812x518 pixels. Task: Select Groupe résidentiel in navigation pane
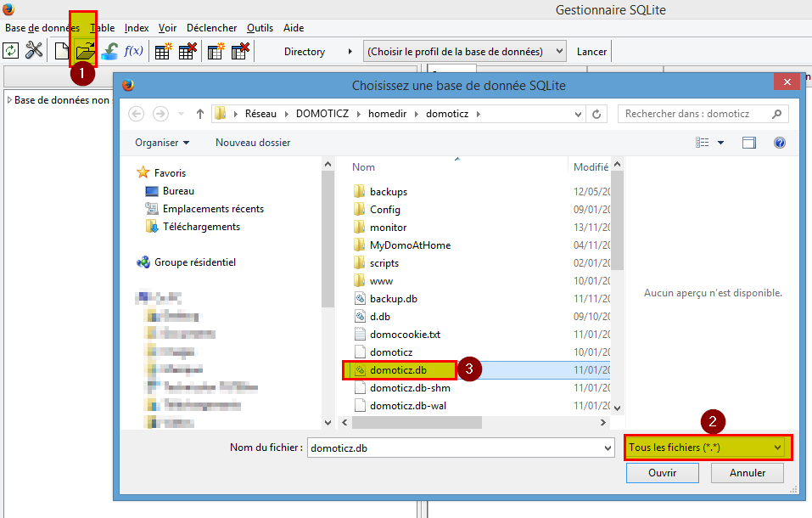pos(187,262)
